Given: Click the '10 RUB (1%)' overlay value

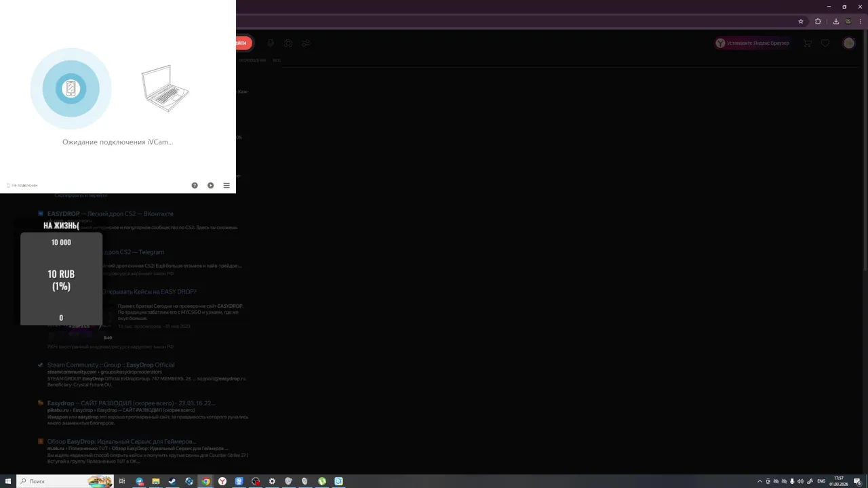Looking at the screenshot, I should [x=61, y=280].
